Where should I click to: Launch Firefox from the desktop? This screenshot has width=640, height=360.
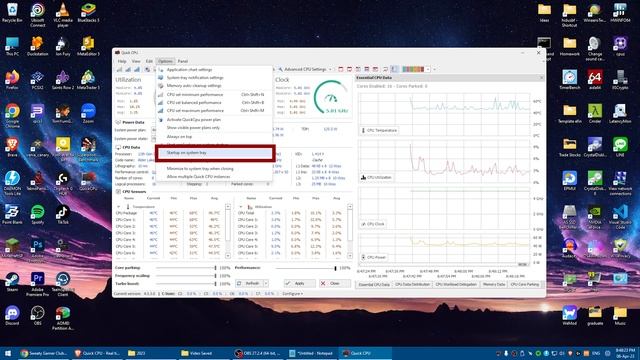coord(12,80)
